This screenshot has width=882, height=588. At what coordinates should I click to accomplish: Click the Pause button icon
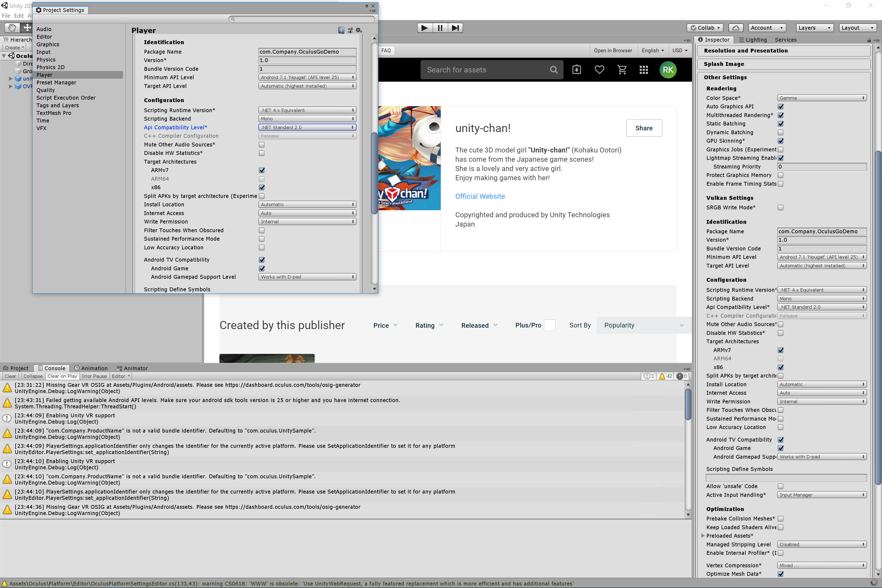click(440, 28)
